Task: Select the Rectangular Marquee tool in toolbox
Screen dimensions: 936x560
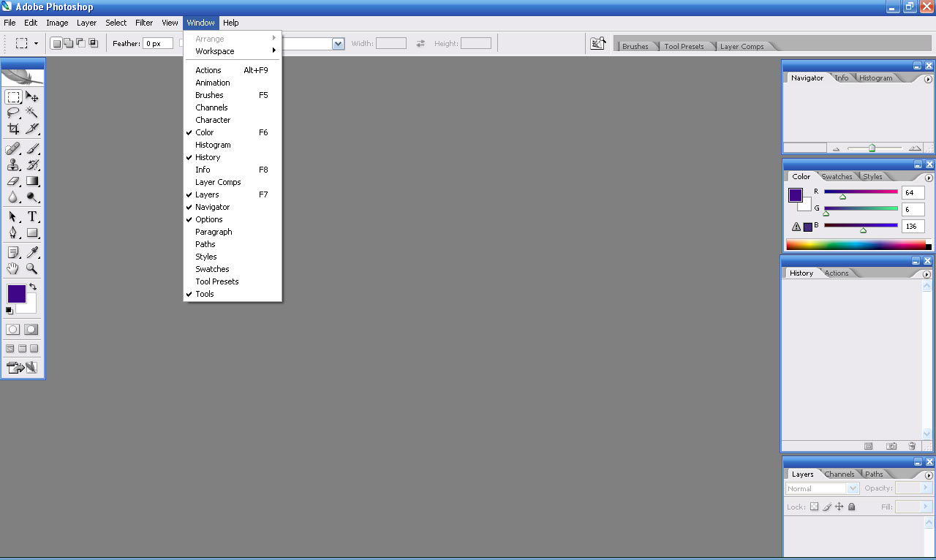Action: [14, 97]
